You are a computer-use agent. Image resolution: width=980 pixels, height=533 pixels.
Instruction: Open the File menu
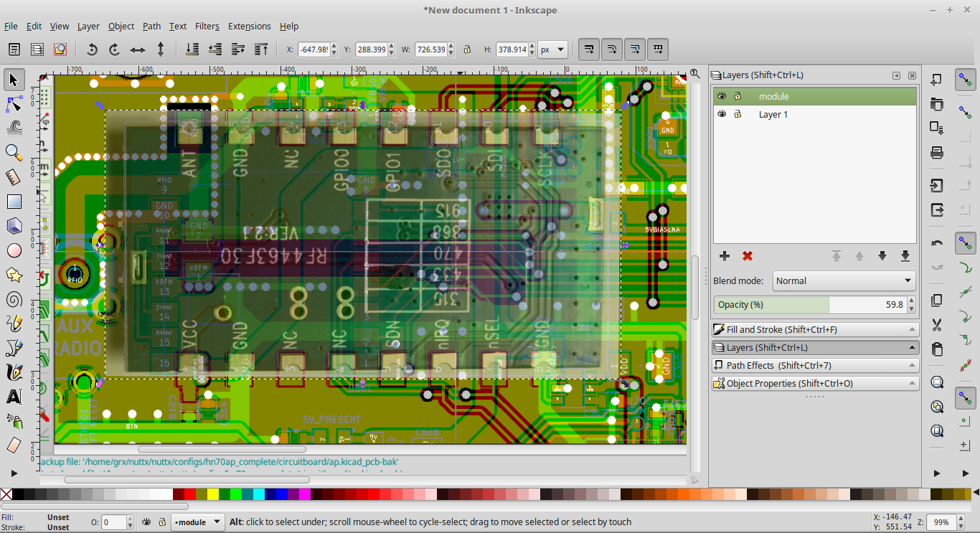tap(11, 27)
